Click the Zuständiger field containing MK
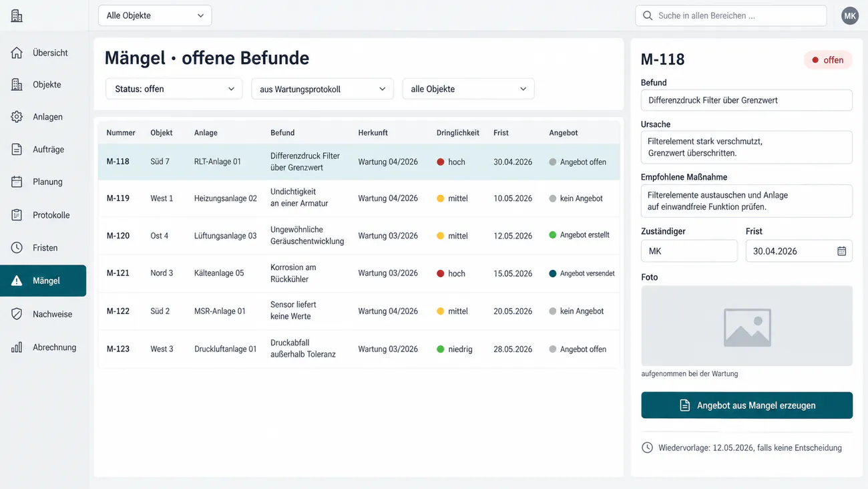Image resolution: width=868 pixels, height=489 pixels. [689, 251]
